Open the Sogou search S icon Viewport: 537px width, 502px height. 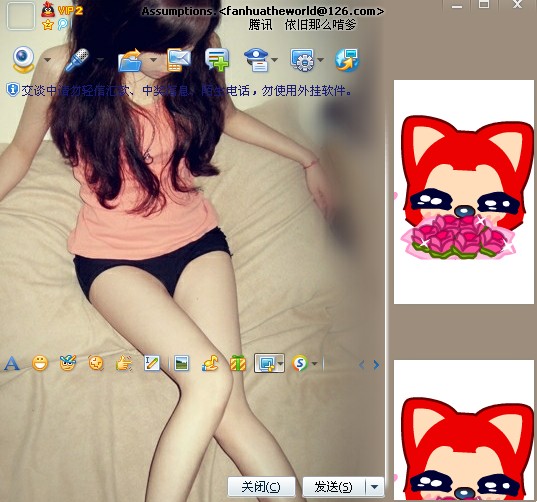[300, 363]
